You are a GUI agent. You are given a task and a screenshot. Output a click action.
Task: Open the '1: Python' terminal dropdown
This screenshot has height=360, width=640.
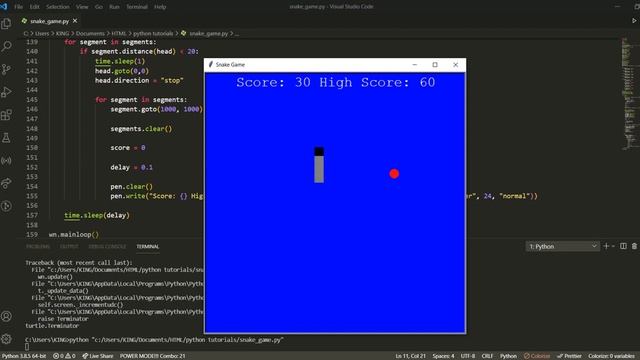coord(562,246)
